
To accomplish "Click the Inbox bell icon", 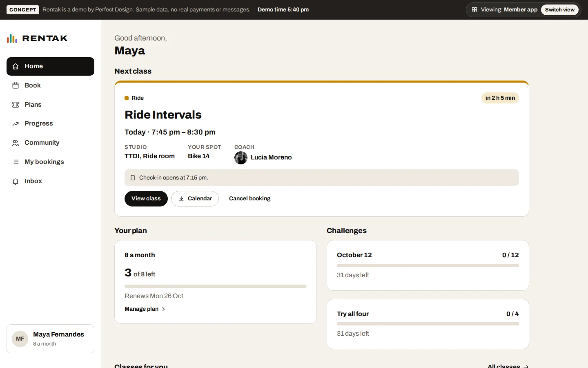I will tap(16, 181).
